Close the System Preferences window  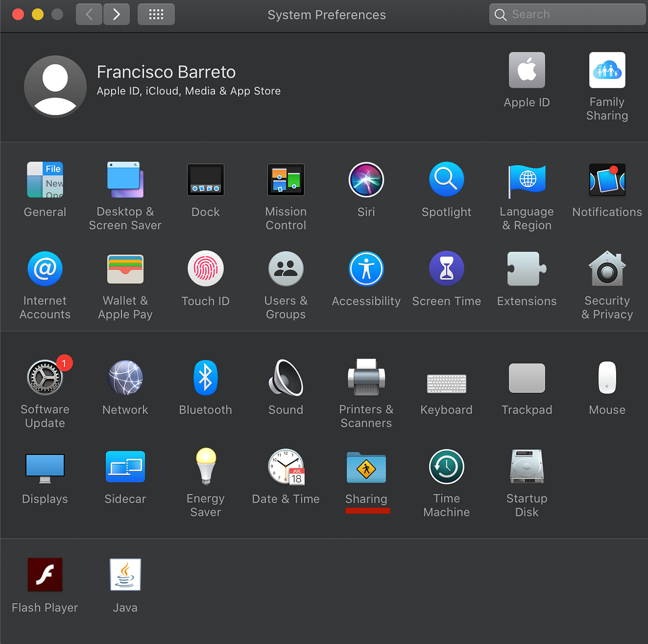pos(18,15)
